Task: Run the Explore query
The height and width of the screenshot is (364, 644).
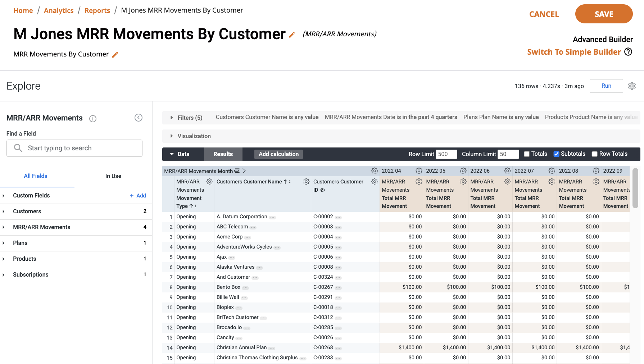Action: pyautogui.click(x=606, y=86)
